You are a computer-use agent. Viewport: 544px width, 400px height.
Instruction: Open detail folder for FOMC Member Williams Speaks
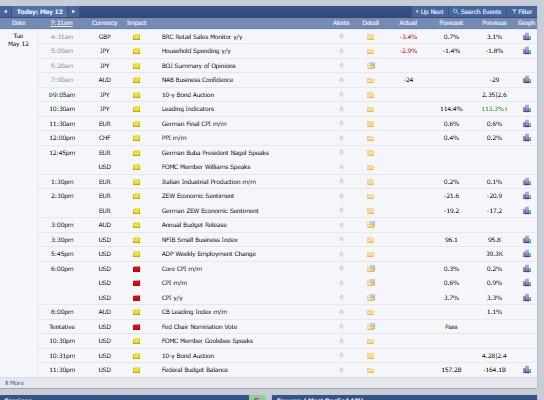tap(370, 167)
